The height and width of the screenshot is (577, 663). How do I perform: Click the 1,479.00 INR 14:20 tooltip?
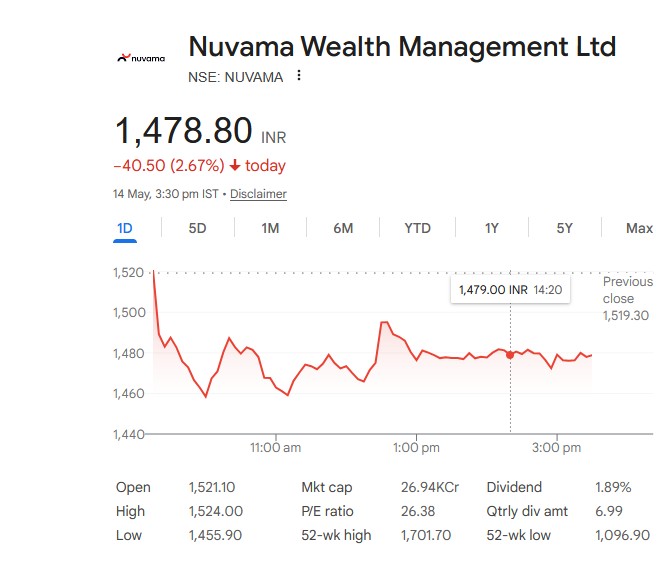[510, 290]
